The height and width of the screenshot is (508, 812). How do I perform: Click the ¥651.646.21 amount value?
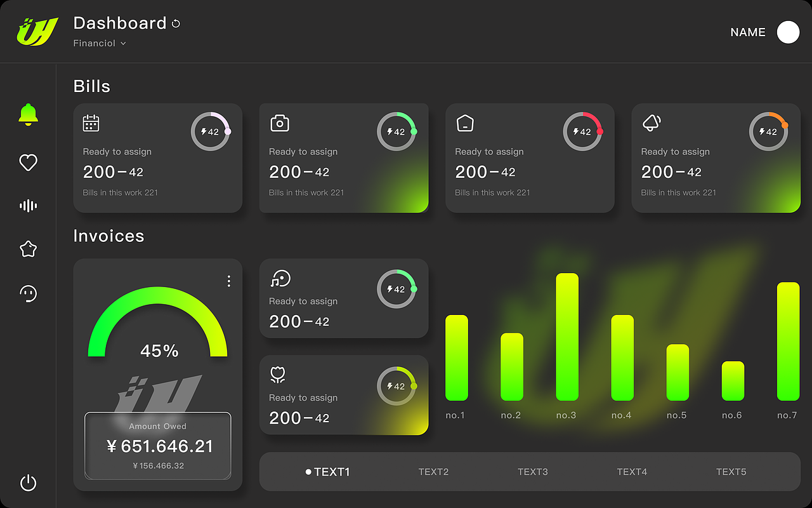(160, 446)
